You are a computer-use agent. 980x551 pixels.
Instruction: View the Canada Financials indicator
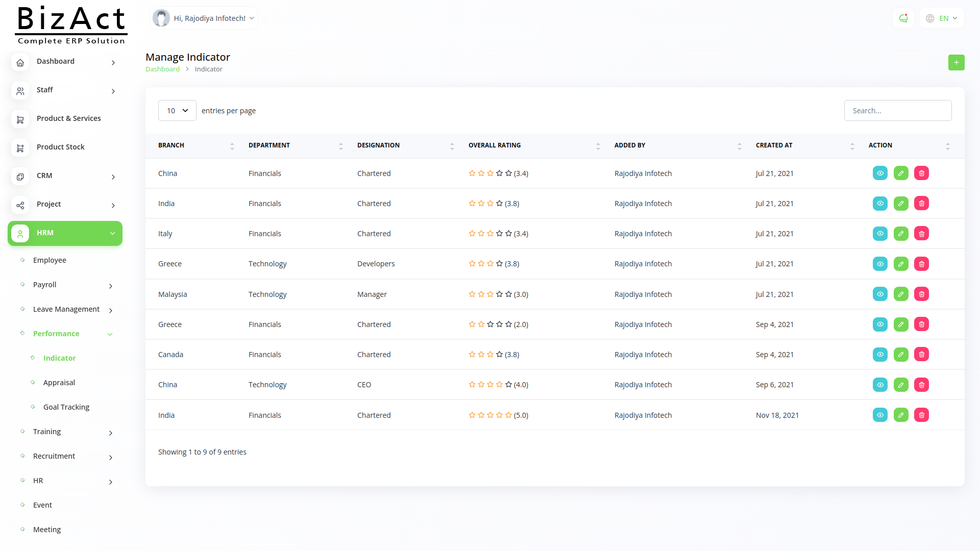880,354
